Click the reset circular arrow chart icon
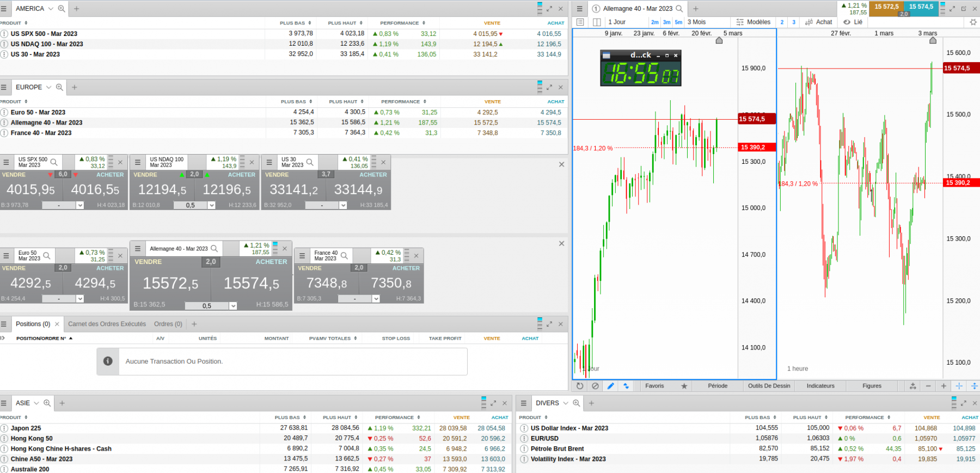Screen dimensions: 980x473 click(580, 386)
